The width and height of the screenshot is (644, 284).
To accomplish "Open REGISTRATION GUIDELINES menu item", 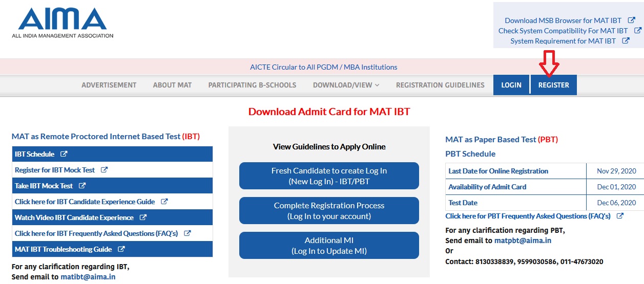I will click(x=440, y=85).
